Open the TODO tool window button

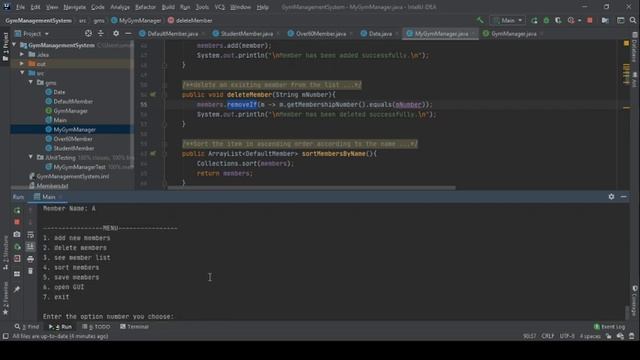tap(96, 327)
